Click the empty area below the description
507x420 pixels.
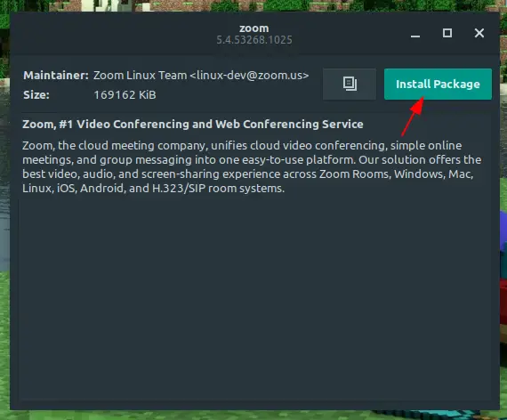tap(254, 298)
